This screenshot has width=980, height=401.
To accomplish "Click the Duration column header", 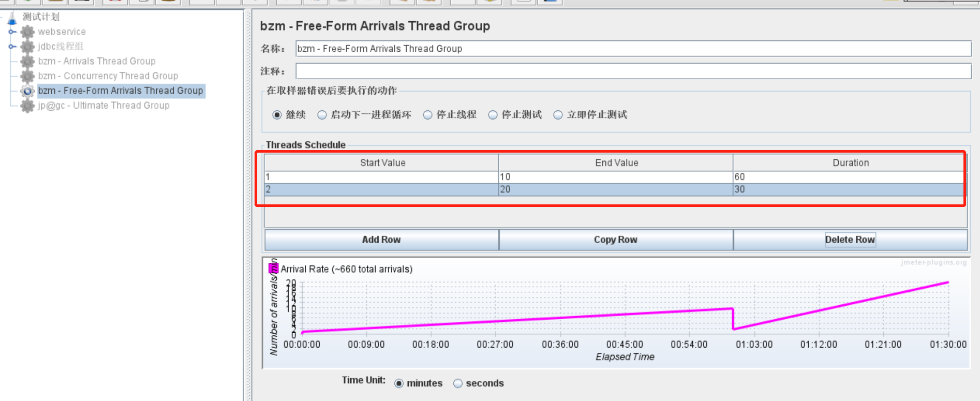I will pos(849,162).
